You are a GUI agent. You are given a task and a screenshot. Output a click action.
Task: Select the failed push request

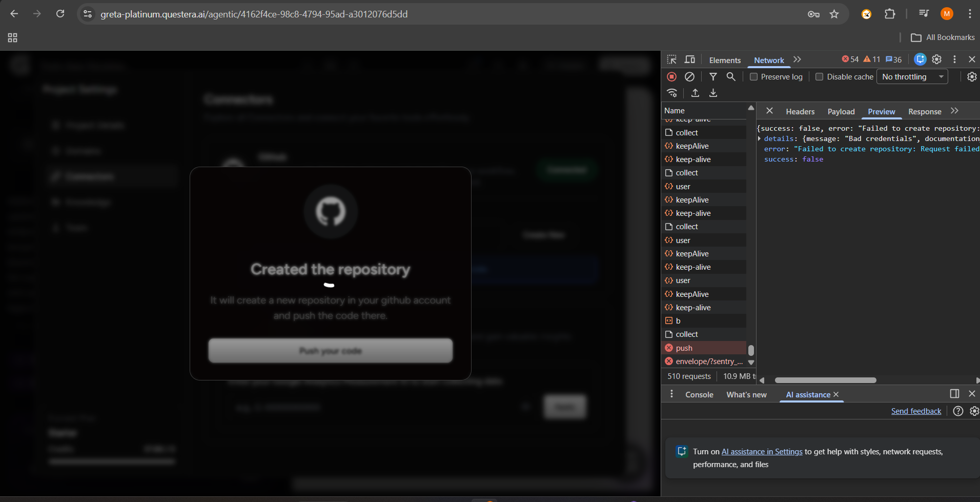[704, 348]
